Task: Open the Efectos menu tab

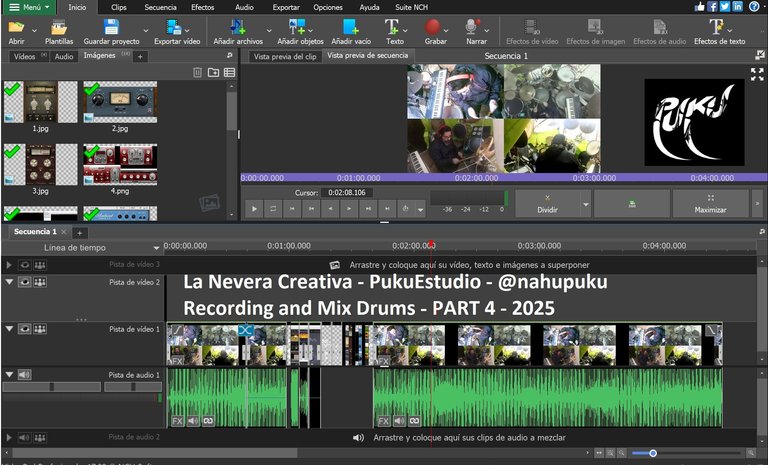Action: (x=202, y=7)
